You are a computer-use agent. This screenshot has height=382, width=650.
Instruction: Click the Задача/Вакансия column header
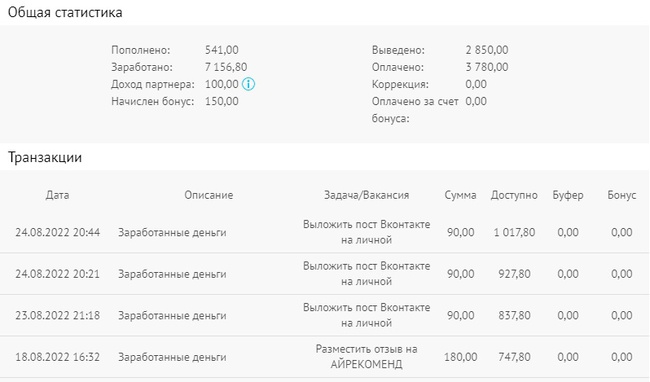(x=366, y=195)
